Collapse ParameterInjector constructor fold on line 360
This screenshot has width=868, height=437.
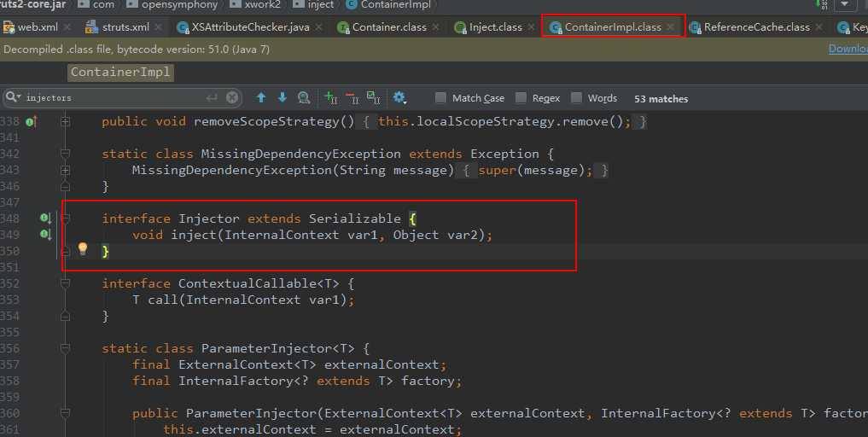click(66, 412)
